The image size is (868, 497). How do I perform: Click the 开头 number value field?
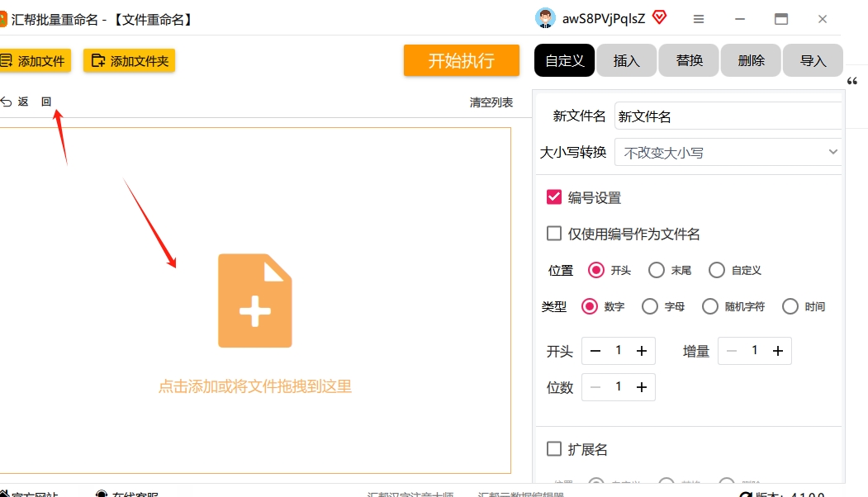[x=619, y=350]
